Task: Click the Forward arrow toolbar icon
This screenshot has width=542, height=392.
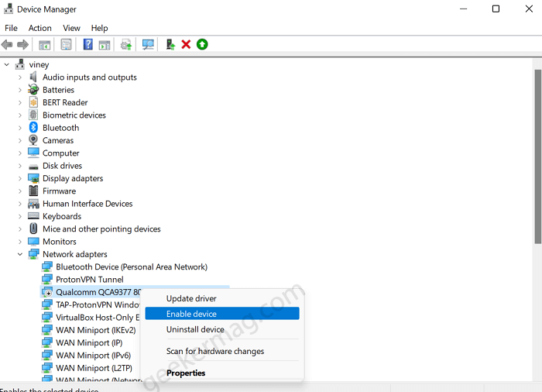Action: pos(22,45)
